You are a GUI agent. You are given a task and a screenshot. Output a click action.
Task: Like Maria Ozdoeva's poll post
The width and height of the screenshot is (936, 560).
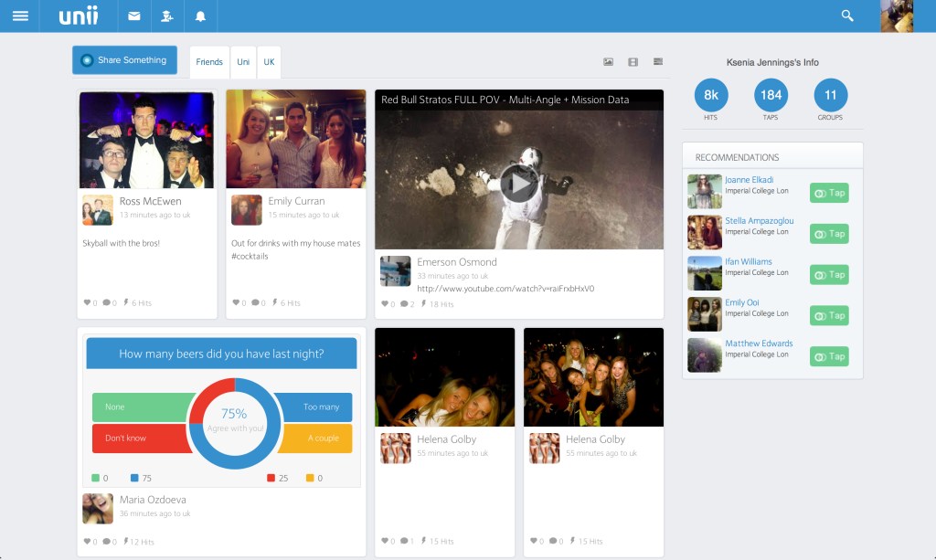click(x=87, y=542)
